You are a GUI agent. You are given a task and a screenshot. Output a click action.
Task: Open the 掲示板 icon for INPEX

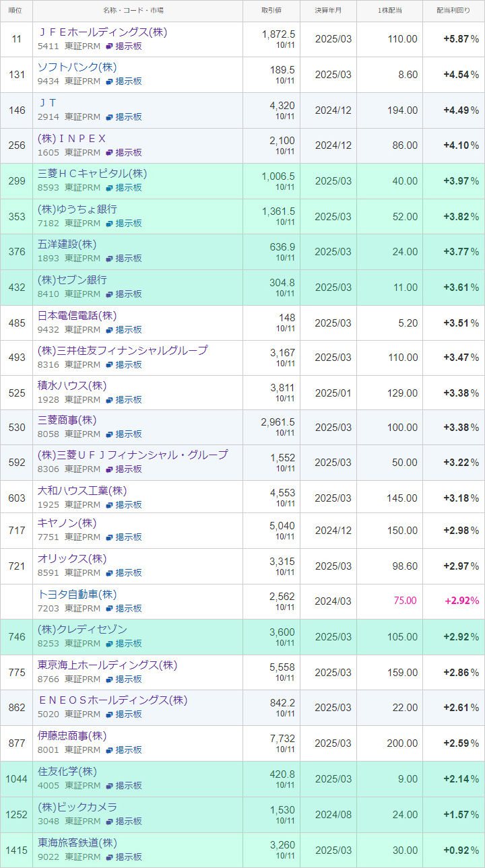[109, 152]
